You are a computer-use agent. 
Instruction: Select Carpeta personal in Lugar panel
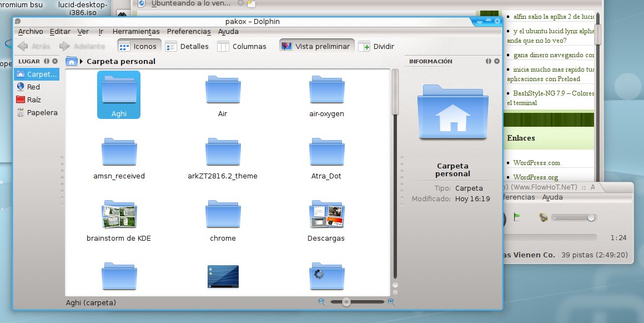37,74
